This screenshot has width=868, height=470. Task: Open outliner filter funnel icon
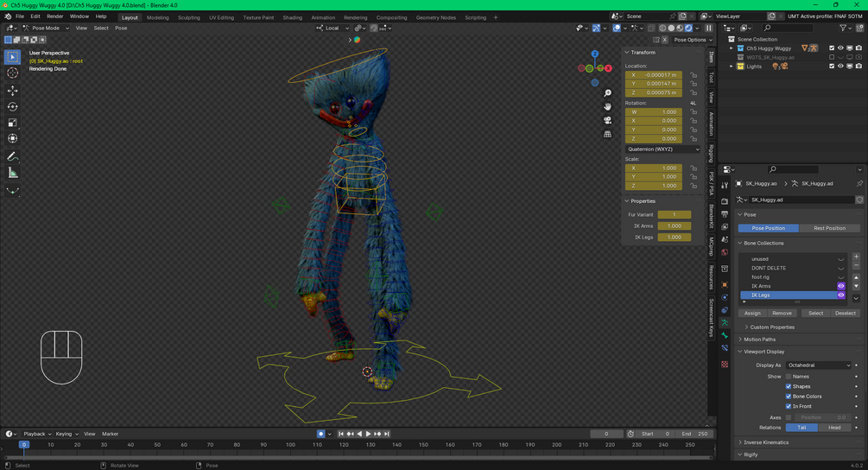point(843,28)
